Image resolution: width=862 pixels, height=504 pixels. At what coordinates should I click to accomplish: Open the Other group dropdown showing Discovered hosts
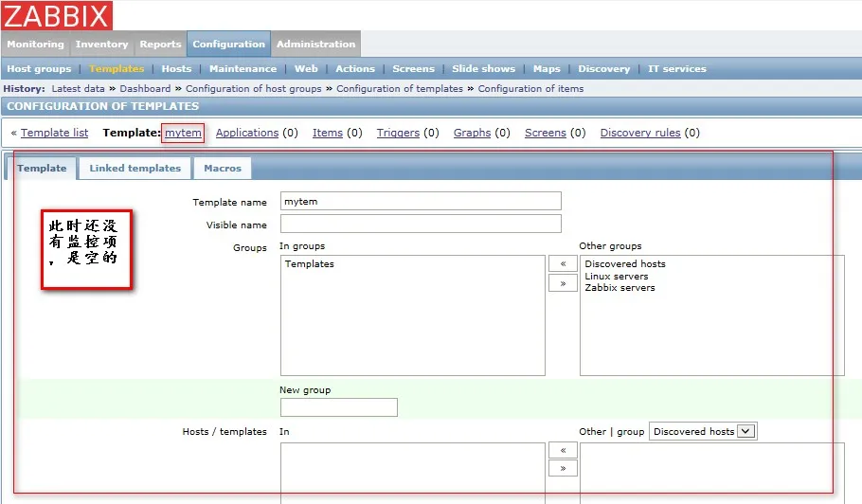[x=703, y=431]
